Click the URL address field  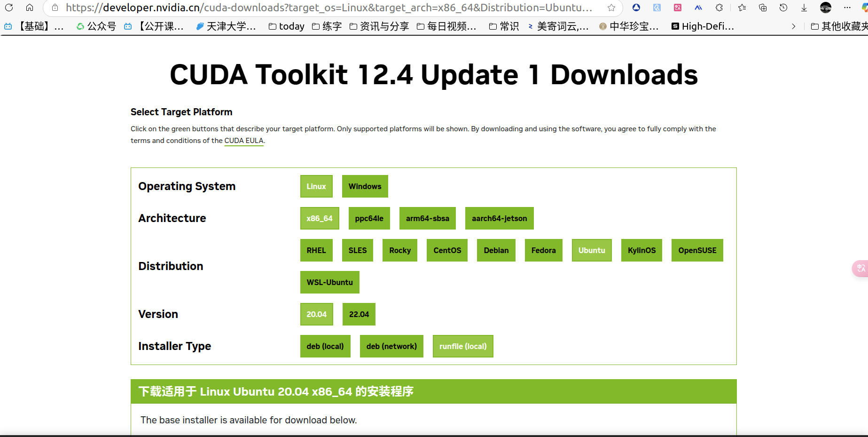pyautogui.click(x=329, y=8)
